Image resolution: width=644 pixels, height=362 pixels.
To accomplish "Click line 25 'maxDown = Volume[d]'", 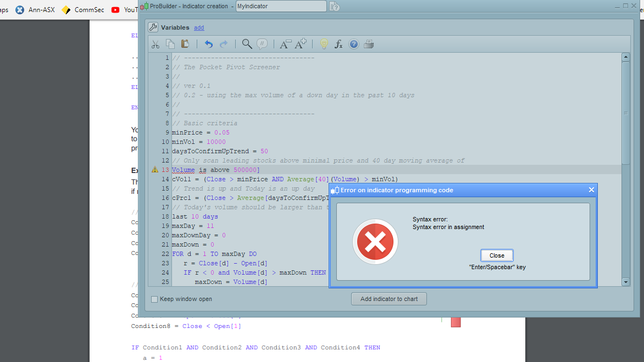I will [231, 282].
